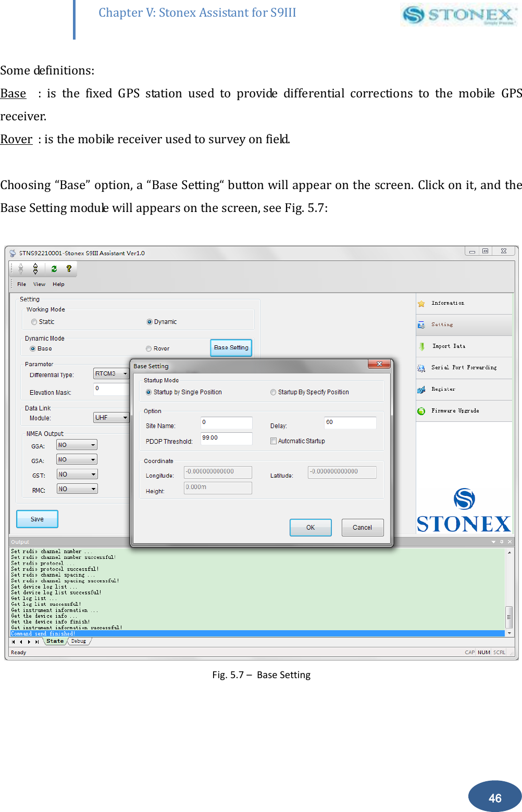Click the Register sidebar icon
Screen dimensions: 522x812
coord(421,390)
